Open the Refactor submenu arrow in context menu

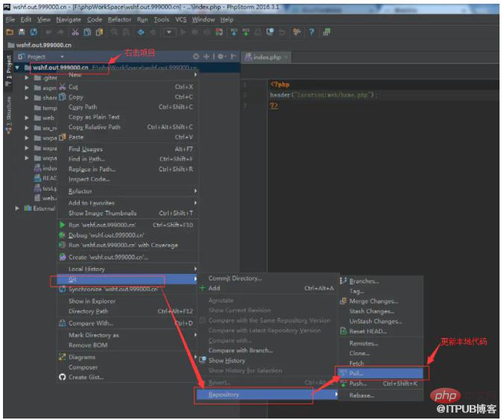pyautogui.click(x=195, y=191)
